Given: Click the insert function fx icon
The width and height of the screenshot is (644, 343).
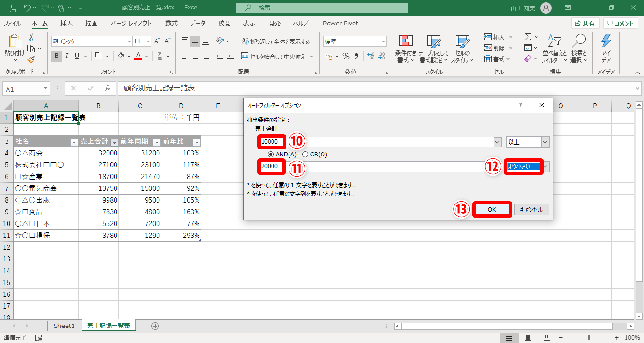Looking at the screenshot, I should (107, 88).
